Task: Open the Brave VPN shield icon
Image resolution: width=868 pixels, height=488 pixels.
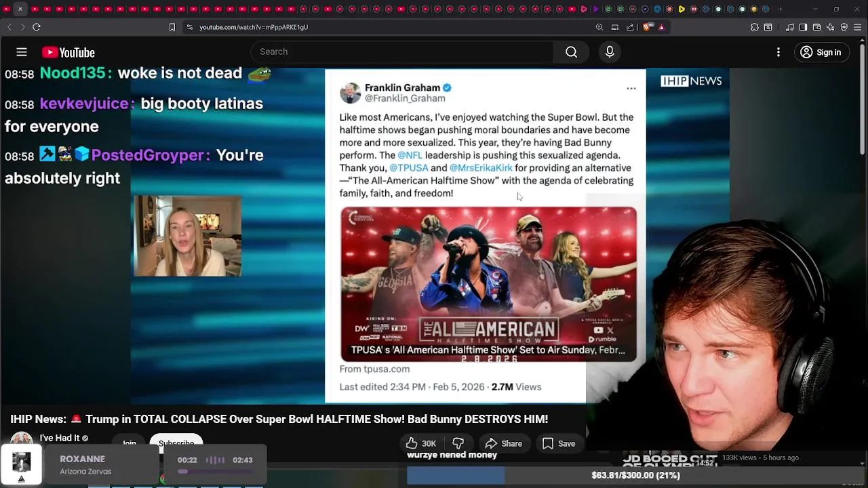Action: pyautogui.click(x=844, y=27)
